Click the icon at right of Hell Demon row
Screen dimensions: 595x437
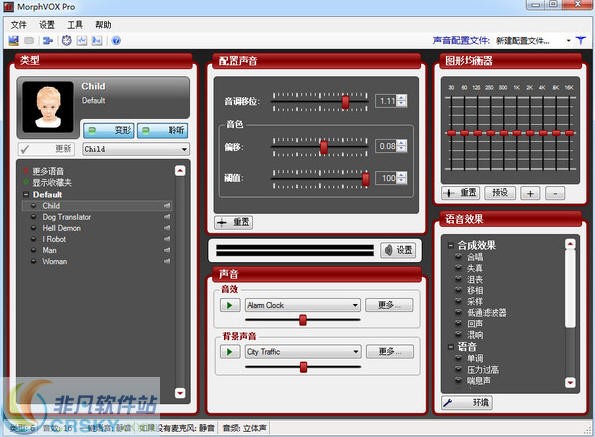click(x=167, y=228)
